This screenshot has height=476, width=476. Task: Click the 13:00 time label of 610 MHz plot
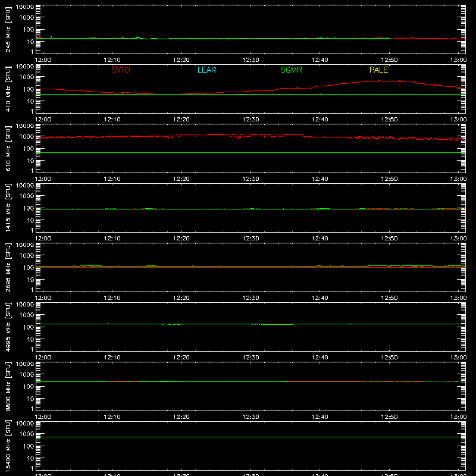click(x=458, y=179)
